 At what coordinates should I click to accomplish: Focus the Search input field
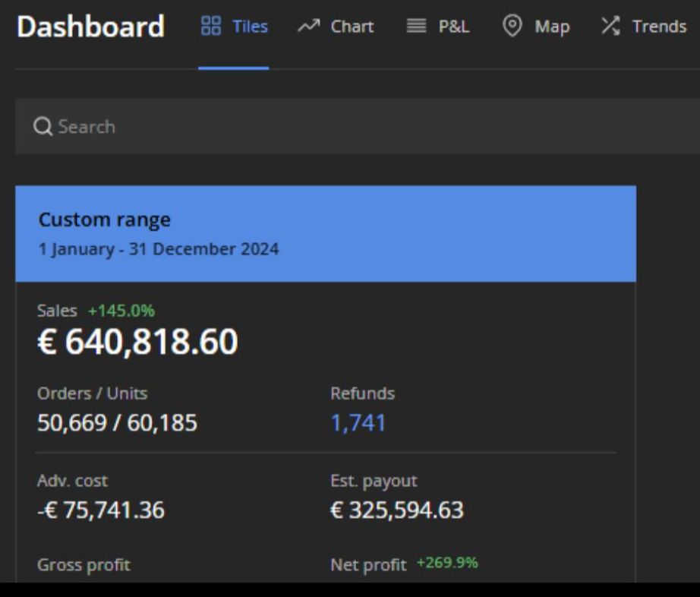(x=357, y=127)
